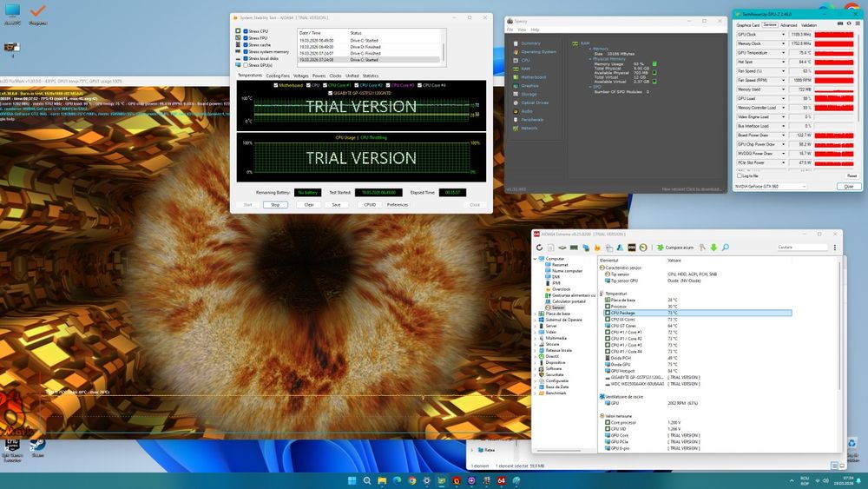Click the Stop button in stability test
Screen dimensions: 868x489
[275, 205]
